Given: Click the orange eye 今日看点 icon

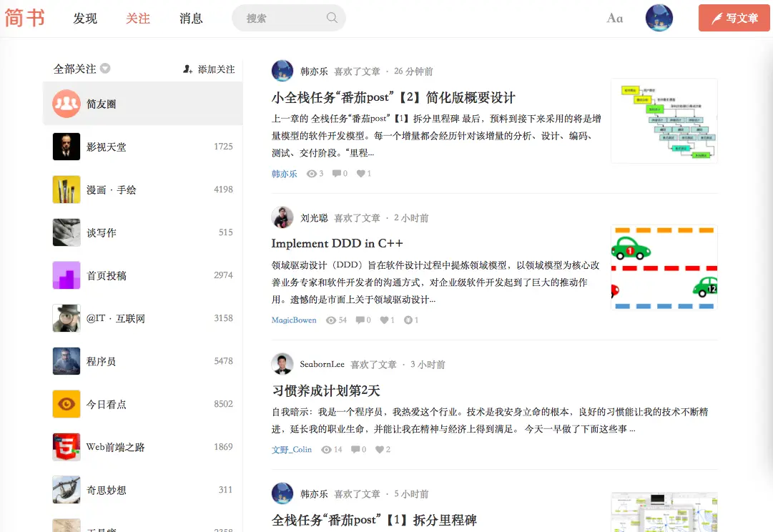Looking at the screenshot, I should coord(67,404).
